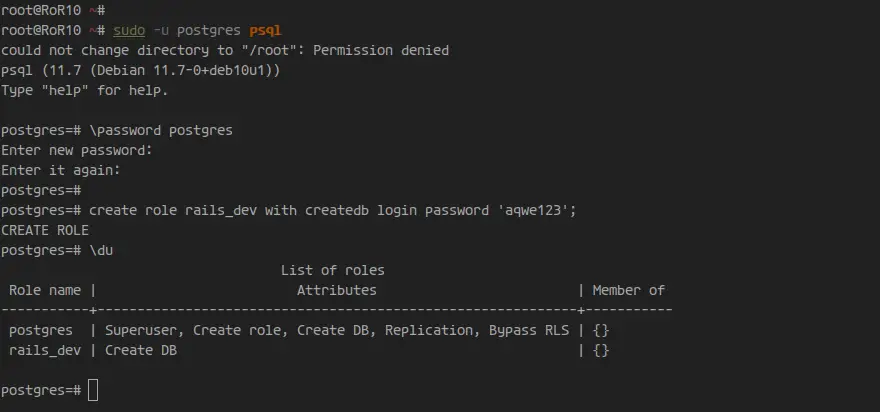
Task: Click the "Role name" column header
Action: click(45, 290)
